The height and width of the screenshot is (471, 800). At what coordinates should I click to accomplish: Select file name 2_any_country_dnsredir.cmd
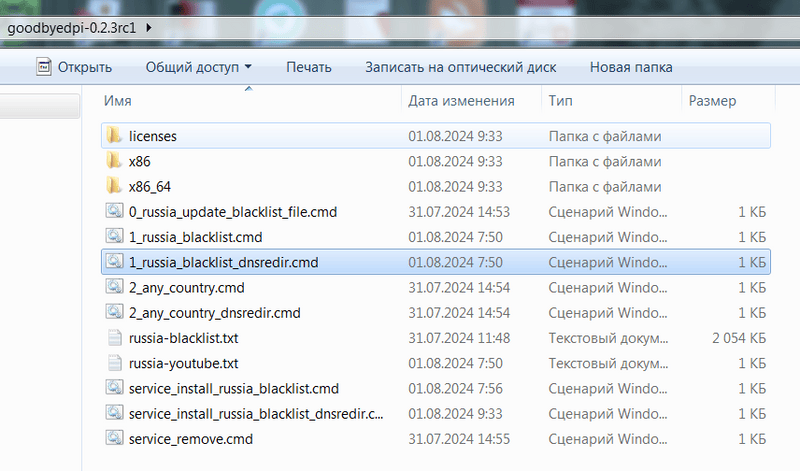pyautogui.click(x=214, y=313)
